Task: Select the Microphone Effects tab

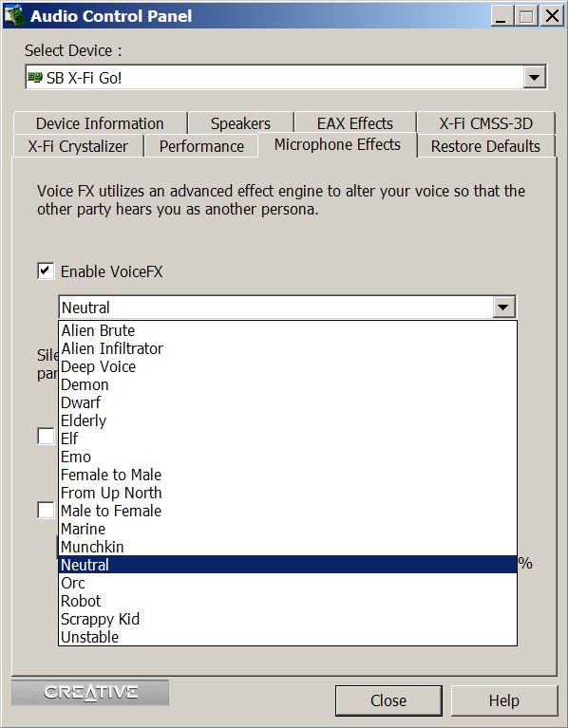Action: (337, 145)
